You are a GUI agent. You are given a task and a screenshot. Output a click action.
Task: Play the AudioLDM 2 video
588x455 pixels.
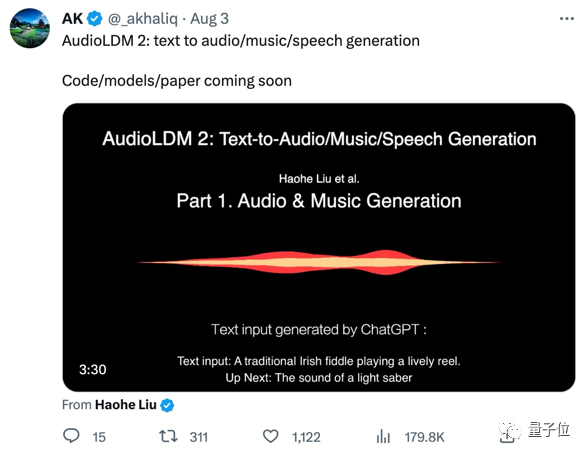(319, 248)
